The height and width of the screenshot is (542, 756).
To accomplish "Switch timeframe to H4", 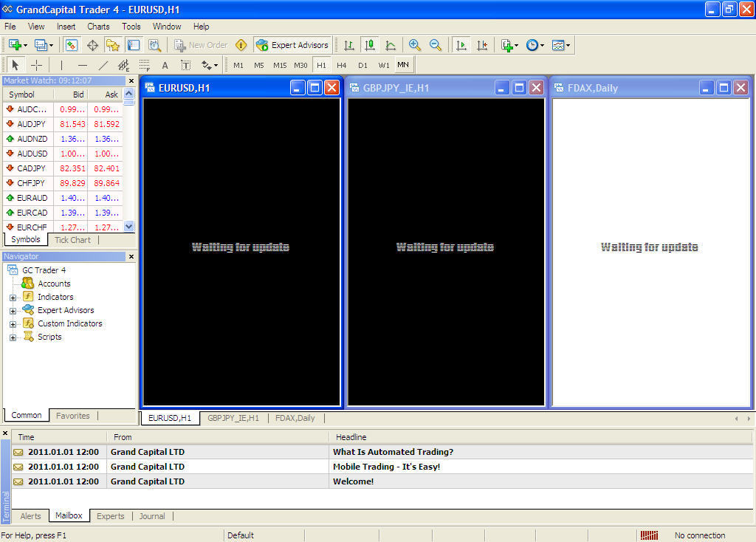I will (342, 65).
